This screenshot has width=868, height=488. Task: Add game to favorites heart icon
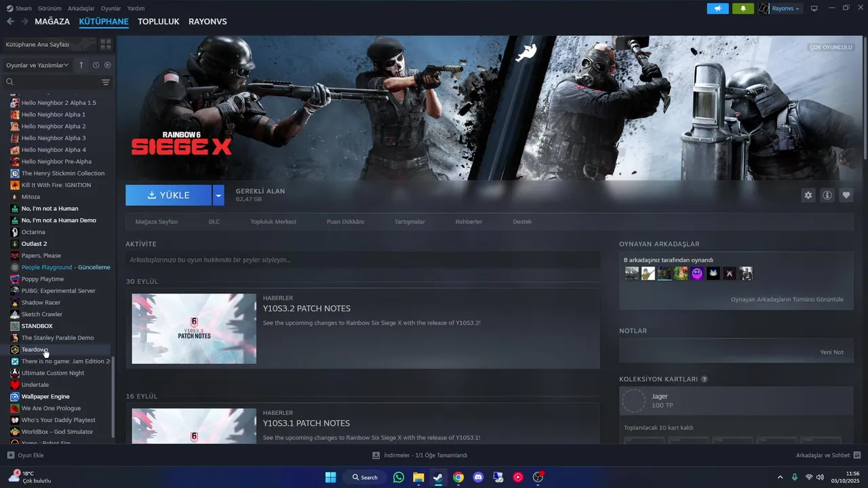point(846,195)
